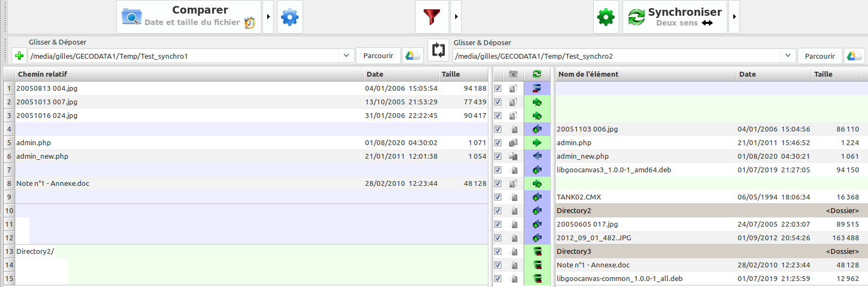Screen dimensions: 868x287
Task: Click the create-left action for TANK02.CMX
Action: pyautogui.click(x=537, y=197)
